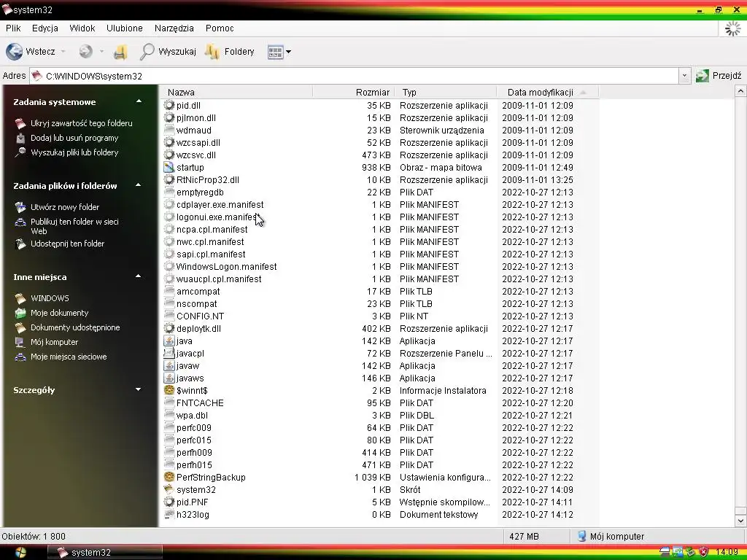Select the javacpl control panel icon

(x=169, y=354)
